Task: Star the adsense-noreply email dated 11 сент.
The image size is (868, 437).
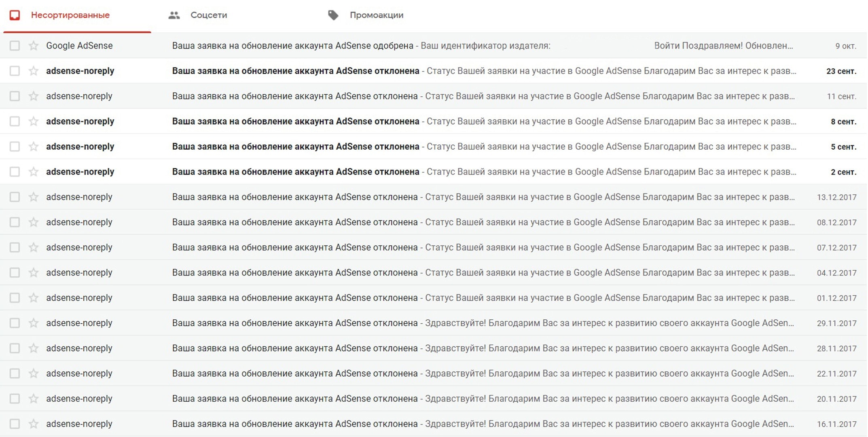Action: pos(34,96)
